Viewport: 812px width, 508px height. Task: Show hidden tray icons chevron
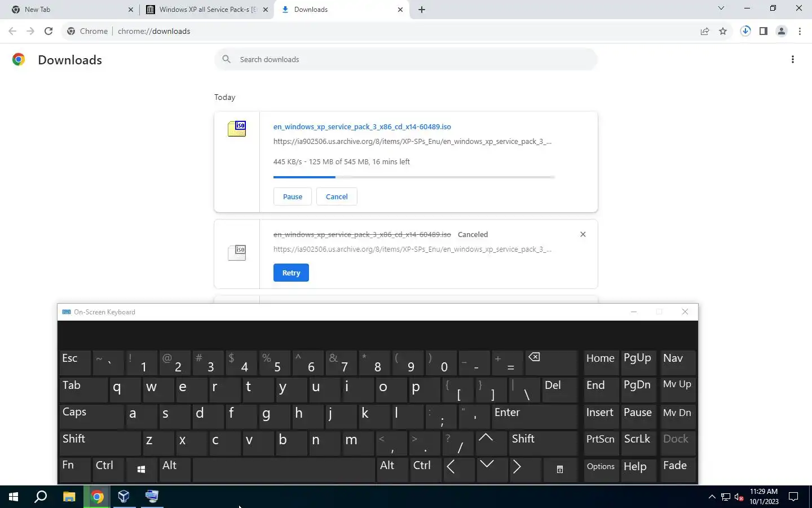click(x=712, y=497)
